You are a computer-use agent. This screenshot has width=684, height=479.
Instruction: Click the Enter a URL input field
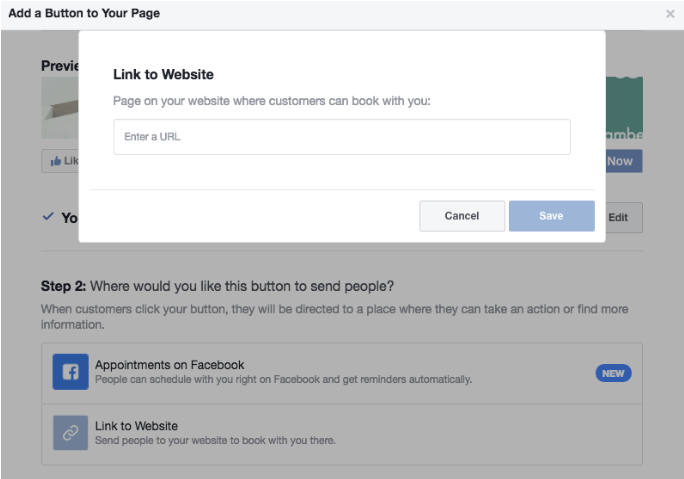pos(342,137)
